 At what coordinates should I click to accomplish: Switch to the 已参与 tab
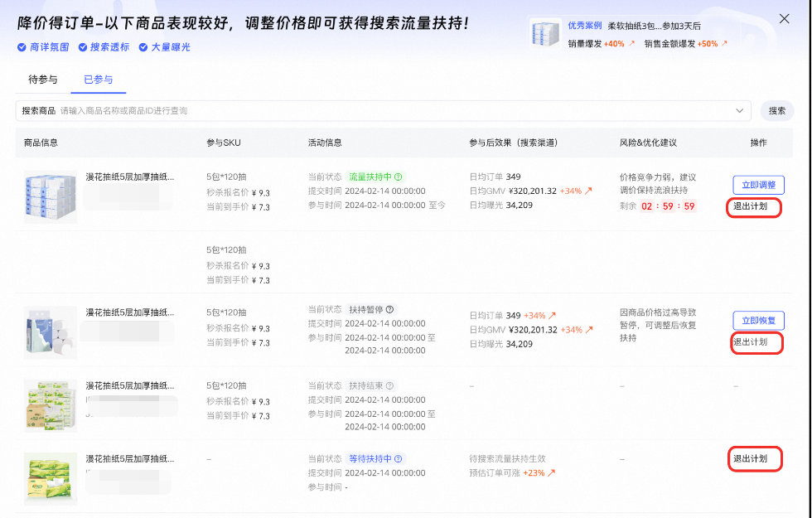tap(99, 80)
